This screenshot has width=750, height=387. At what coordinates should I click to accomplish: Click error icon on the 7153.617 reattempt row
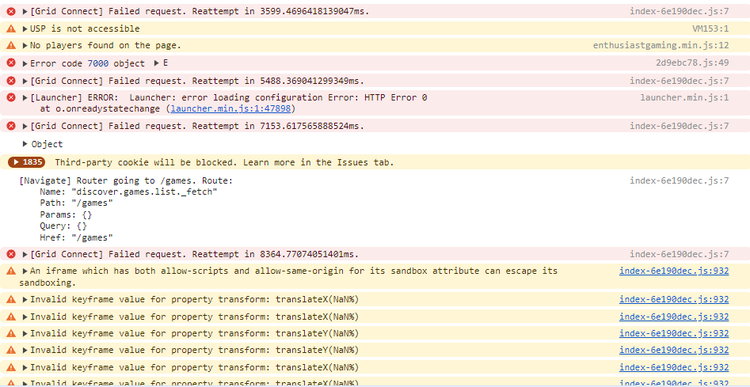(x=11, y=126)
